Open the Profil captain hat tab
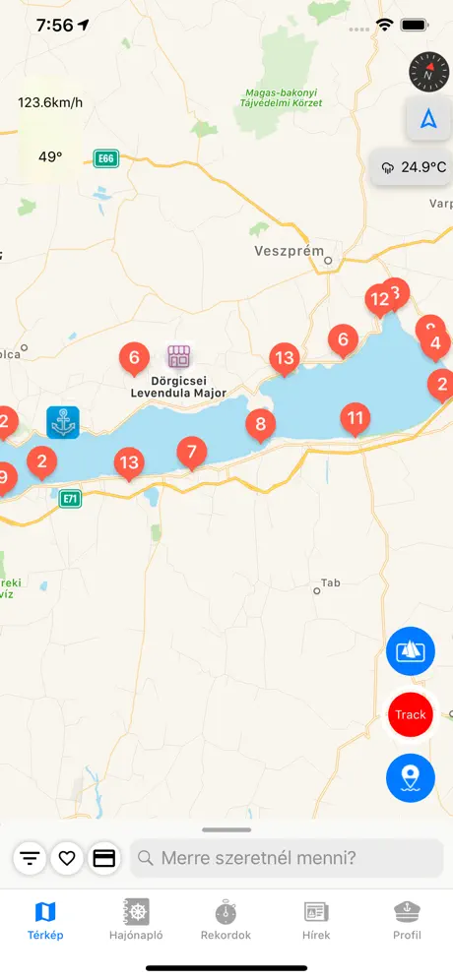Viewport: 453px width, 980px height. pos(408,920)
